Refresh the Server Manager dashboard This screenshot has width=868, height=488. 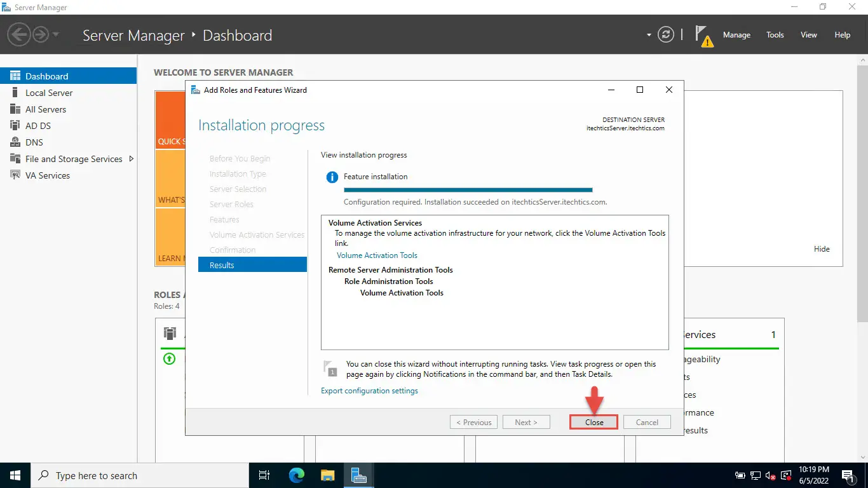665,34
